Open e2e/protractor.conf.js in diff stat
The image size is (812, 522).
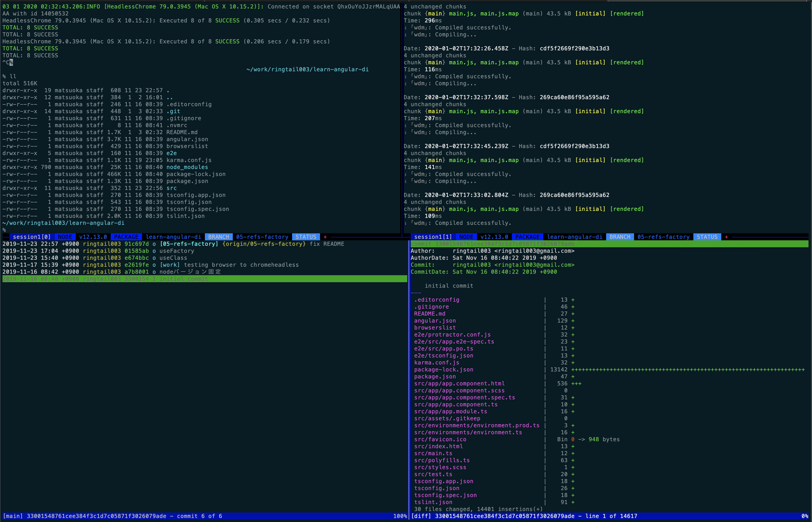pos(452,335)
